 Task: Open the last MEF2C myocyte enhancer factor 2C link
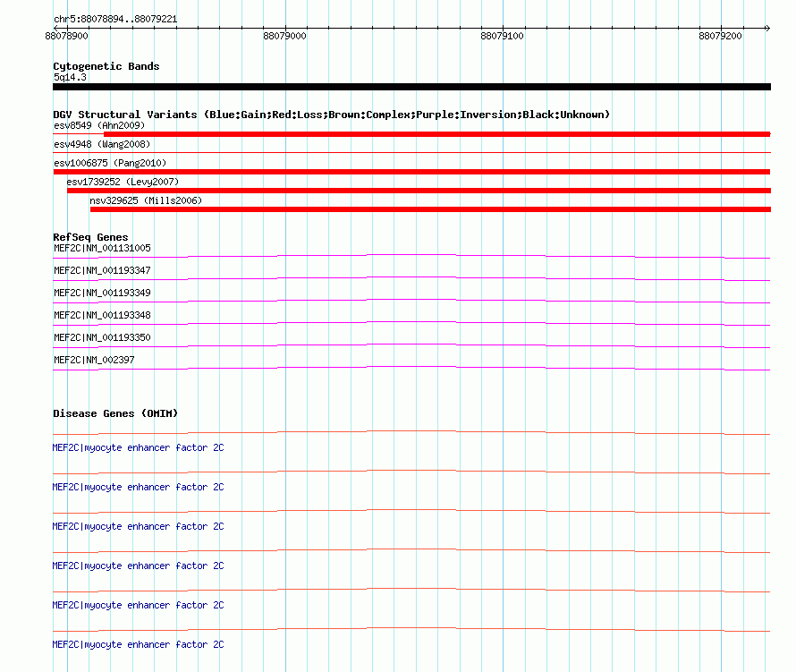(x=138, y=644)
